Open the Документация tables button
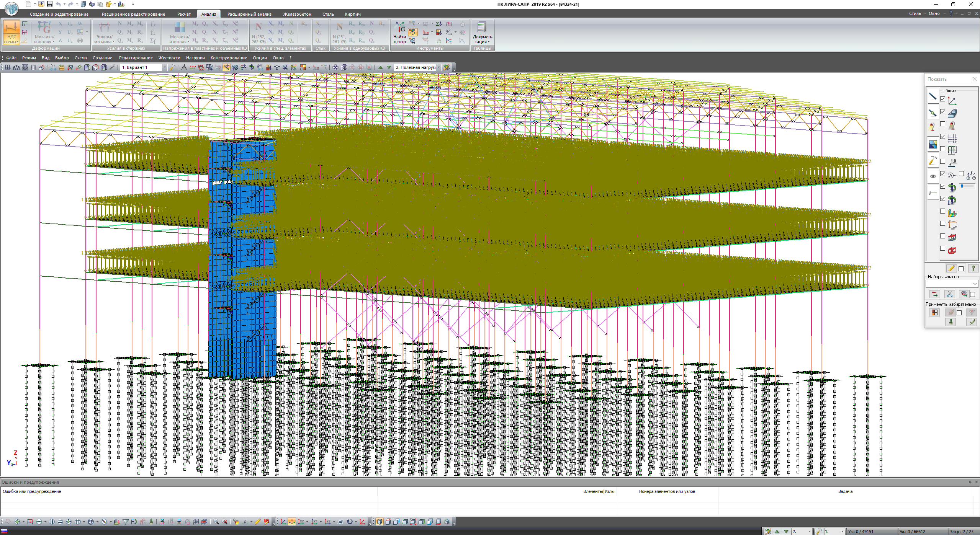Image resolution: width=980 pixels, height=535 pixels. (482, 33)
